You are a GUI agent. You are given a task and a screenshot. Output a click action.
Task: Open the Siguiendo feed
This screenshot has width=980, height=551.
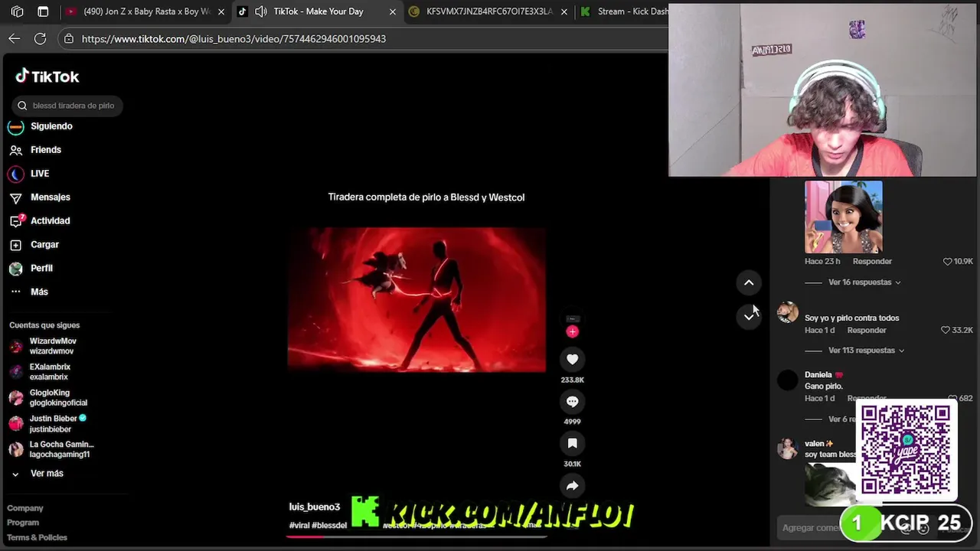coord(51,126)
